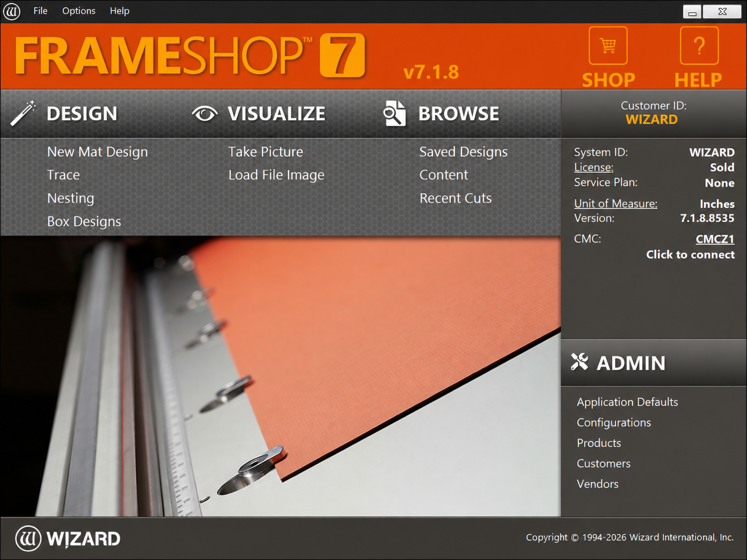Open the Content browser
This screenshot has width=747, height=560.
(x=444, y=175)
